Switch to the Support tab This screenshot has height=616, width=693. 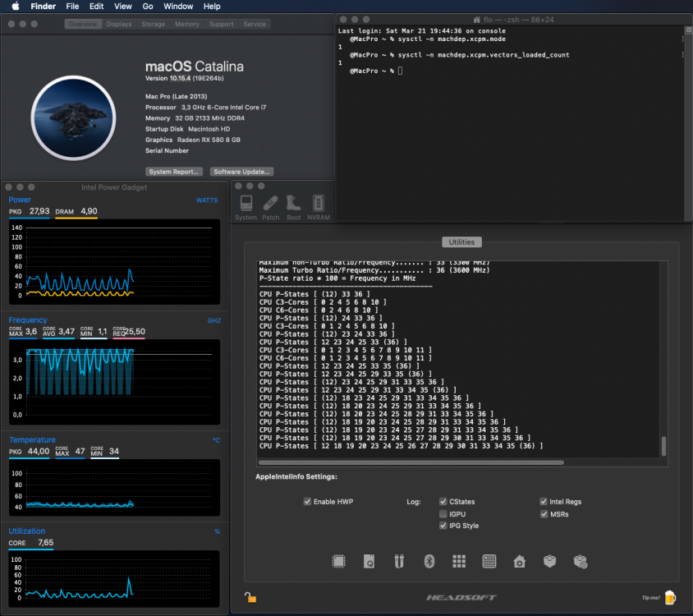tap(221, 24)
